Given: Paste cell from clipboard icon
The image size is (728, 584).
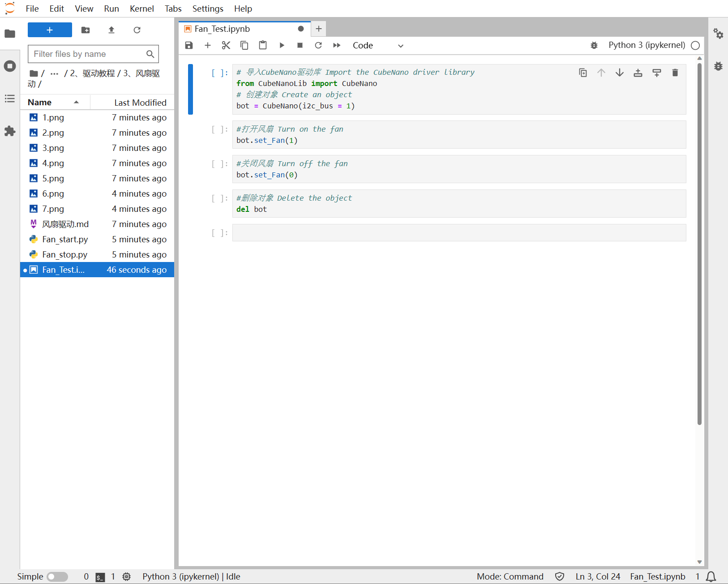Looking at the screenshot, I should 263,45.
